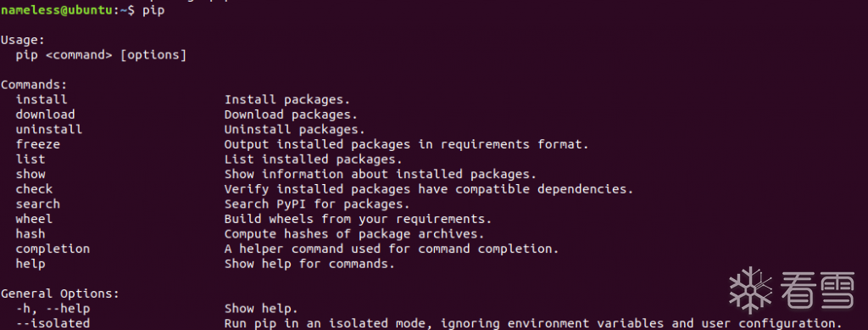Click the 'list' command name
This screenshot has height=330, width=868.
[31, 159]
